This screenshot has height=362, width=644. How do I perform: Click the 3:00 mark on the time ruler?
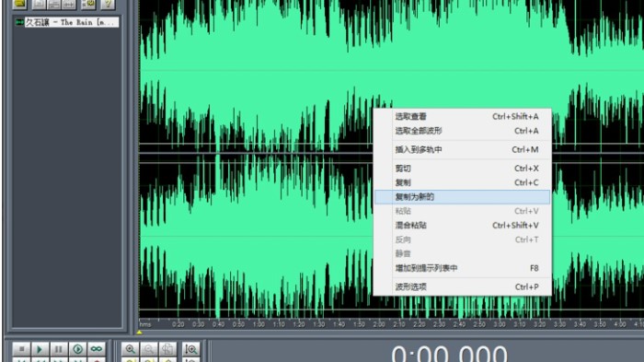[x=500, y=324]
